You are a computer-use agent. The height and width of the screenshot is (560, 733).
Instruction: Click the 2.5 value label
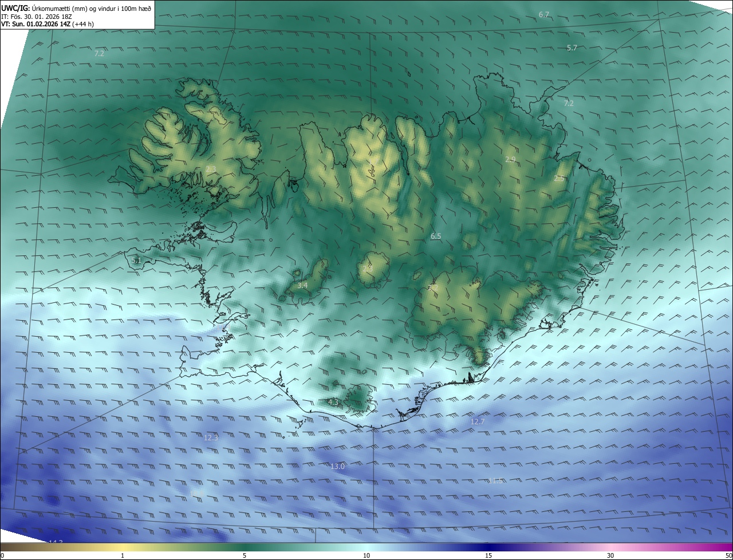[x=559, y=179]
